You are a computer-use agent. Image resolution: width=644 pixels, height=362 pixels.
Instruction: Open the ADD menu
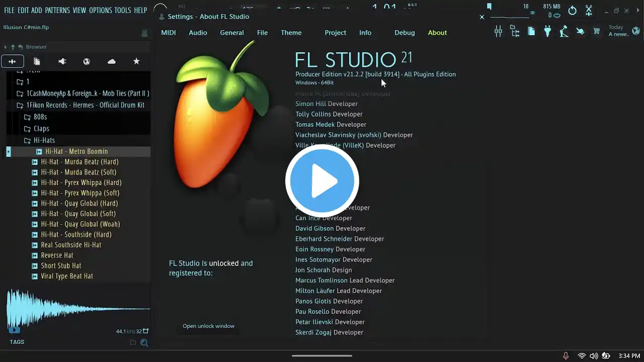(37, 10)
